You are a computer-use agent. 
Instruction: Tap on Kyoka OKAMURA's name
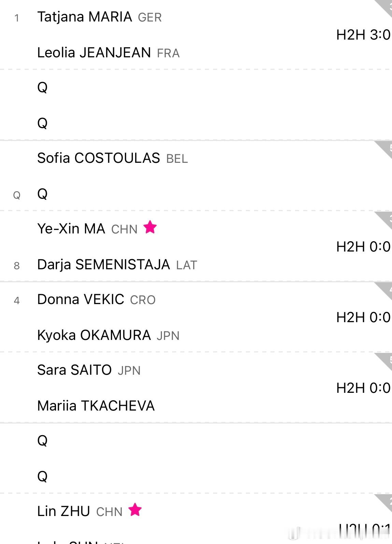click(x=94, y=335)
